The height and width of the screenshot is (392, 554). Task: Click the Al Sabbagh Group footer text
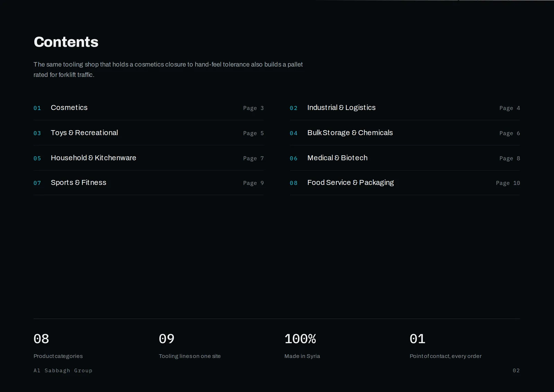click(x=63, y=371)
